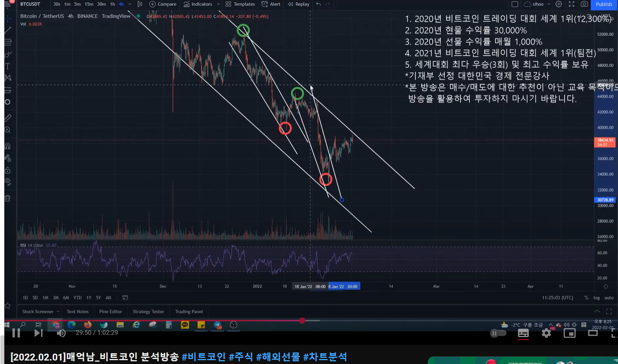This screenshot has width=618, height=364.
Task: Start Bar Replay mode
Action: pyautogui.click(x=299, y=4)
